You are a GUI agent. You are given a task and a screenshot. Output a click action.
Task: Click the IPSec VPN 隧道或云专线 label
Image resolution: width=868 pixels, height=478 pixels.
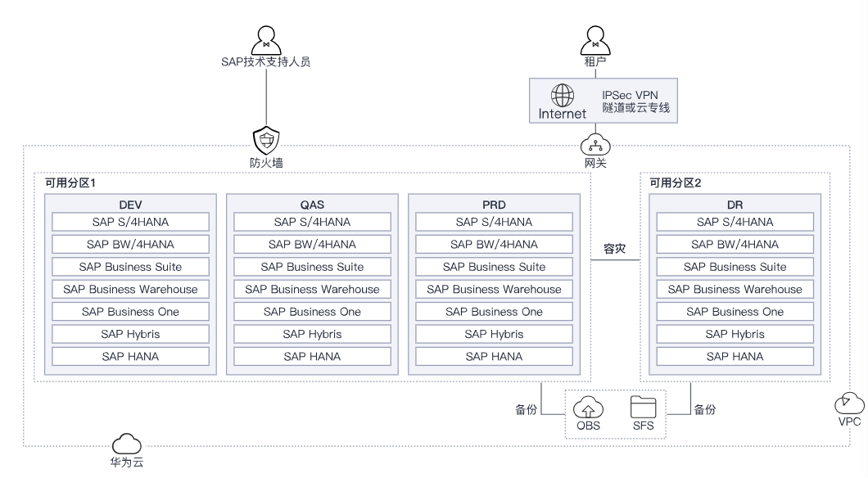[635, 101]
